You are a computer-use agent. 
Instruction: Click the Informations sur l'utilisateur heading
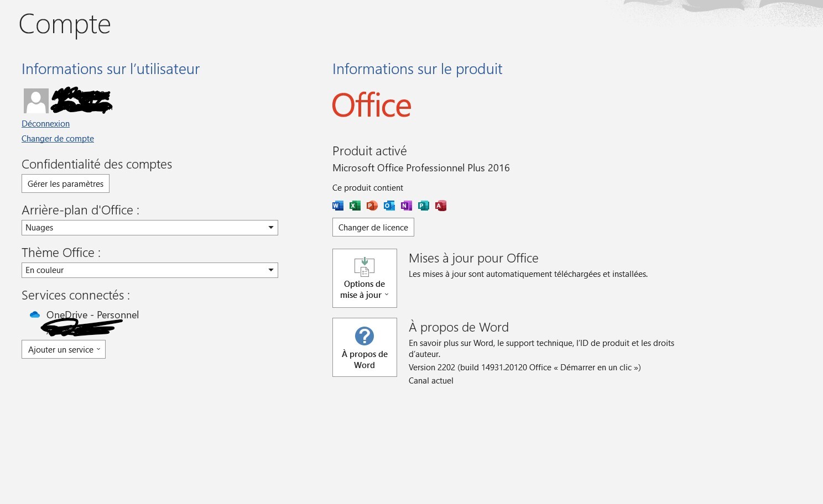point(111,69)
